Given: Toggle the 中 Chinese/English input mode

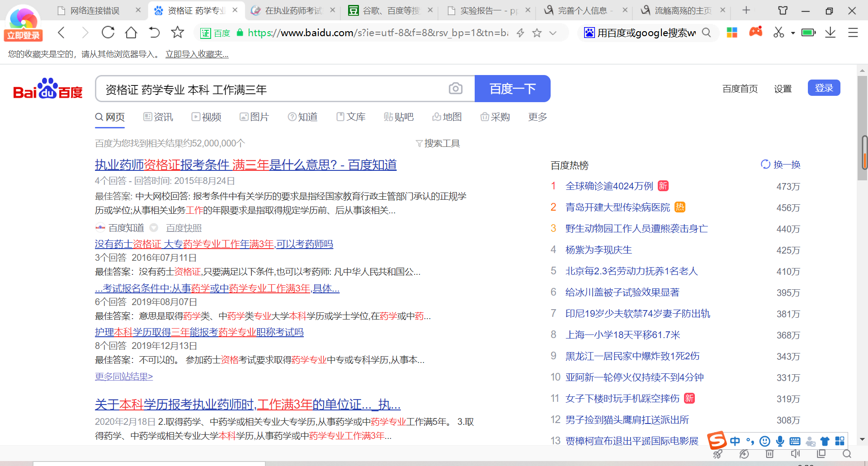Looking at the screenshot, I should (x=735, y=441).
